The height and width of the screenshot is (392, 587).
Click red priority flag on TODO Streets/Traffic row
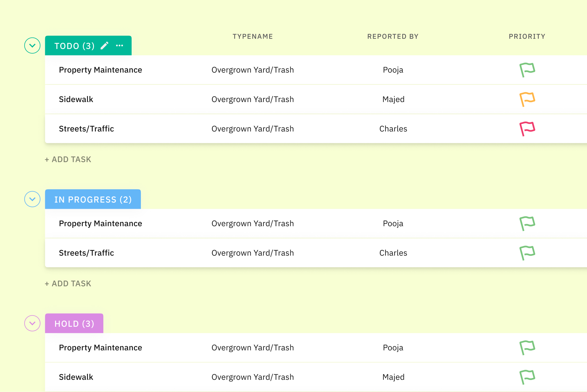pyautogui.click(x=527, y=129)
